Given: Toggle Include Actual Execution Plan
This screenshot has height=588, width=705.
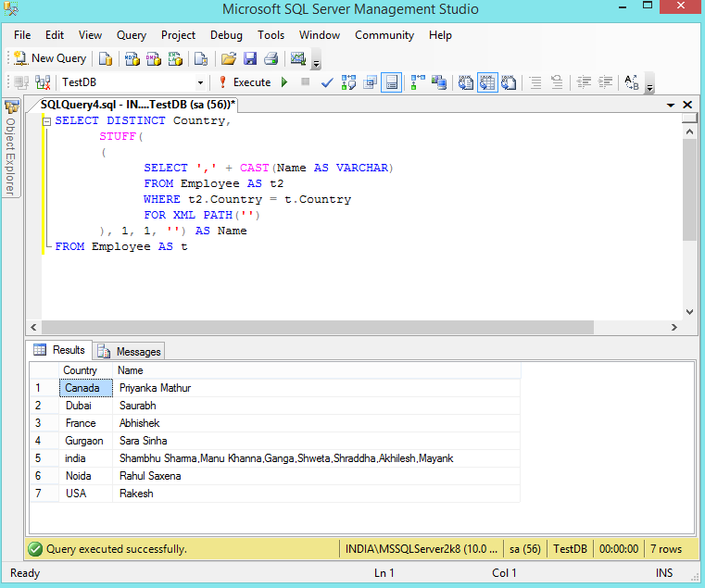Looking at the screenshot, I should 417,82.
